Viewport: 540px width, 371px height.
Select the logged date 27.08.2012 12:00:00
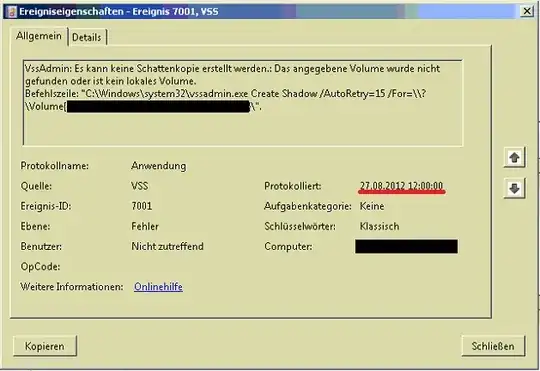[401, 186]
